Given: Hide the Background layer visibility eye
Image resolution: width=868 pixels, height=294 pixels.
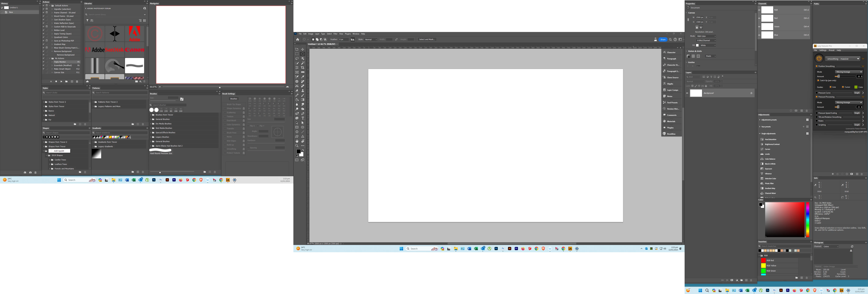Looking at the screenshot, I should (x=687, y=93).
